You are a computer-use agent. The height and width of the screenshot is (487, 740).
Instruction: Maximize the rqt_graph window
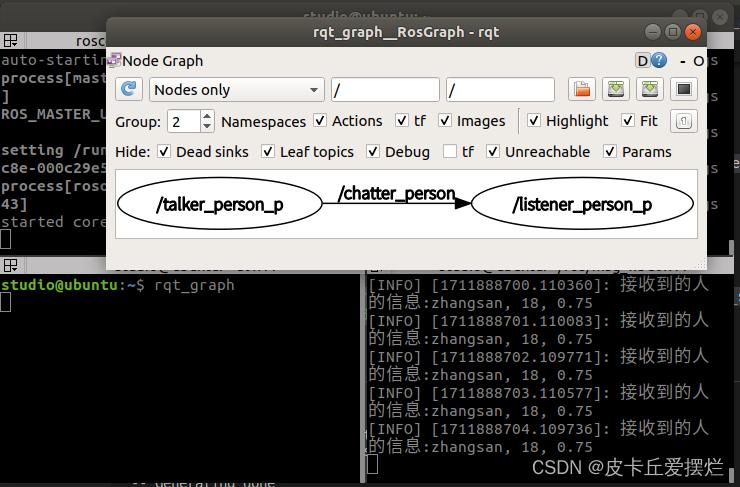673,32
